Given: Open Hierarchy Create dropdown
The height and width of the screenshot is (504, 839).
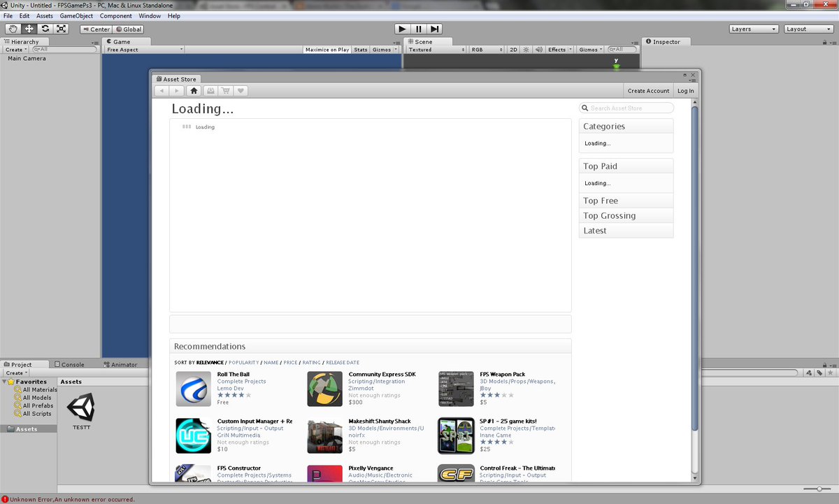Looking at the screenshot, I should click(x=16, y=50).
